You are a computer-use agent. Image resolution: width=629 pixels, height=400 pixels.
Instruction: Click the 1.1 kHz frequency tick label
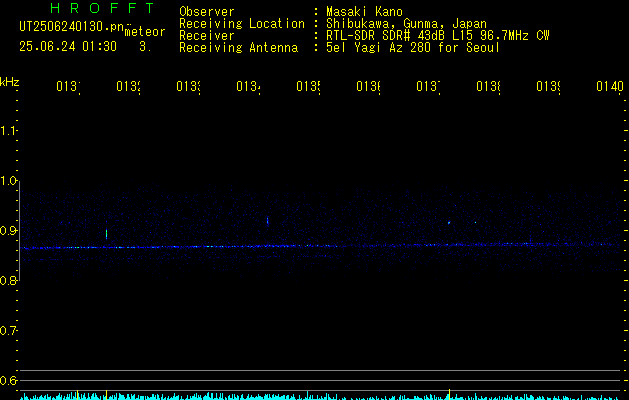8,131
